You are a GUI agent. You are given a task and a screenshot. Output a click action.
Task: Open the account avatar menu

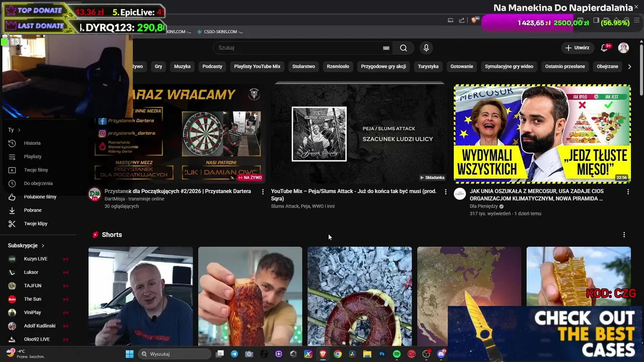(x=623, y=48)
